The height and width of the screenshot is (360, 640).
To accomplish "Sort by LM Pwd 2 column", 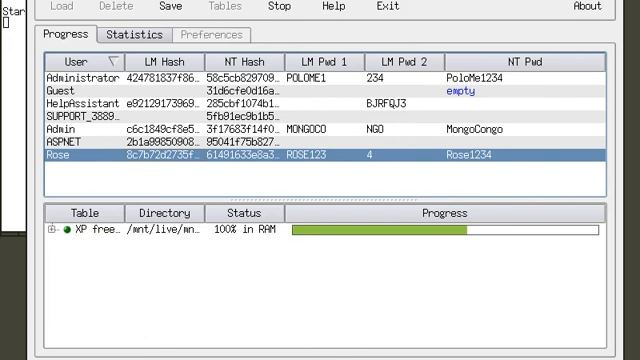I will [404, 62].
